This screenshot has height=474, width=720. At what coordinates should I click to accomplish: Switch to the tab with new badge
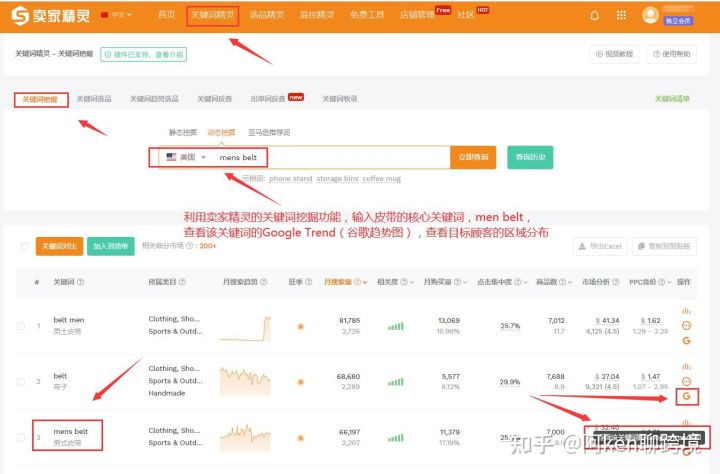pos(268,99)
